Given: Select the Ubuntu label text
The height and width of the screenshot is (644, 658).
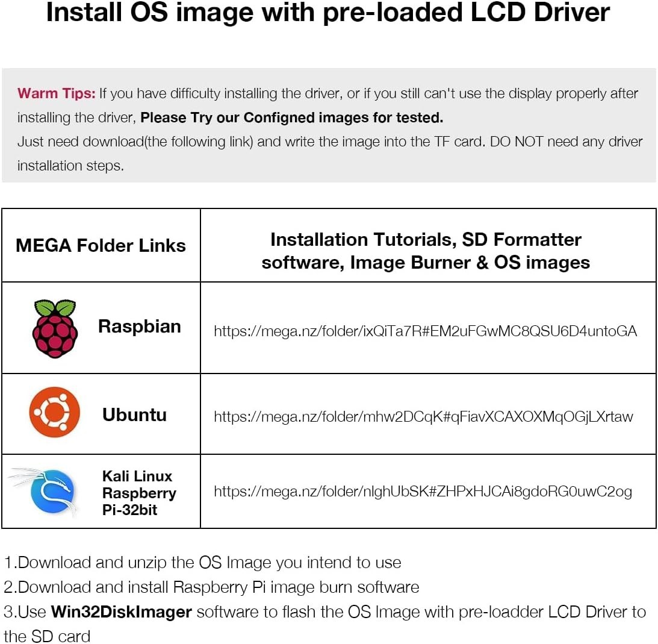Looking at the screenshot, I should (x=134, y=415).
